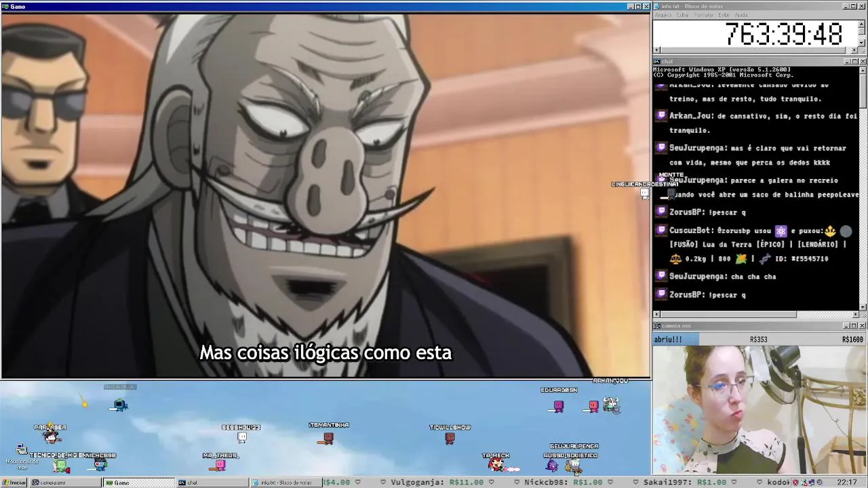Click the subtitle 'Mas coisas ilógicas como esta'
The width and height of the screenshot is (868, 488).
(325, 352)
